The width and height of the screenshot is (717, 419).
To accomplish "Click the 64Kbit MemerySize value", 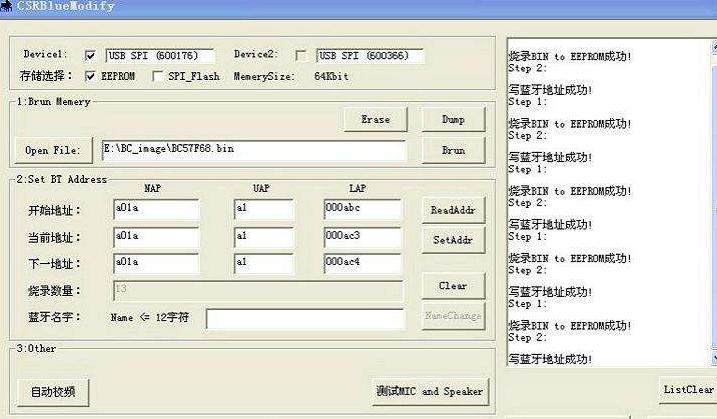I will (x=332, y=76).
